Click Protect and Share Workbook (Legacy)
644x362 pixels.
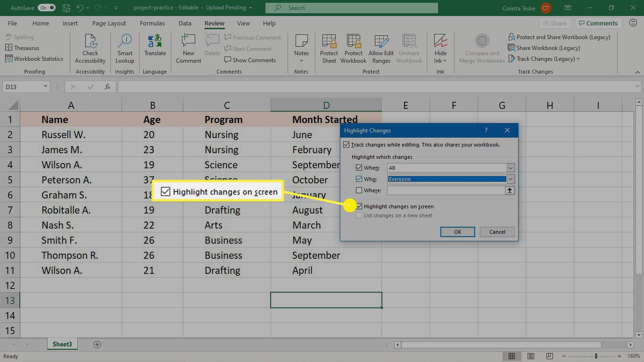(x=559, y=37)
